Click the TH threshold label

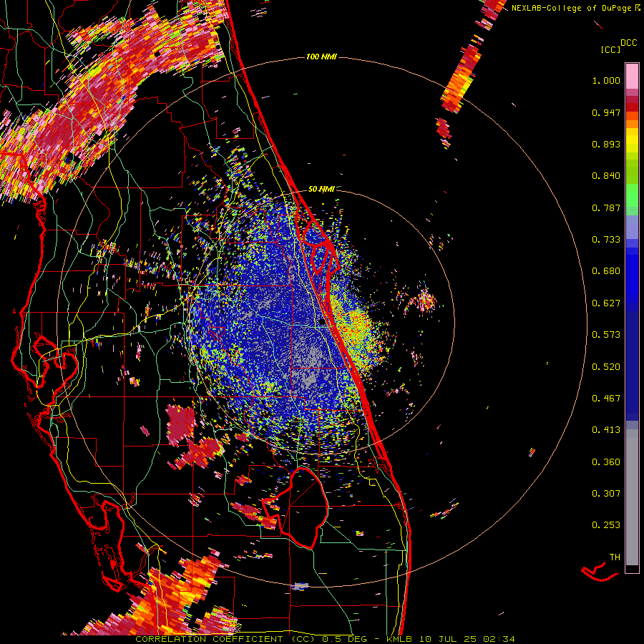[615, 557]
